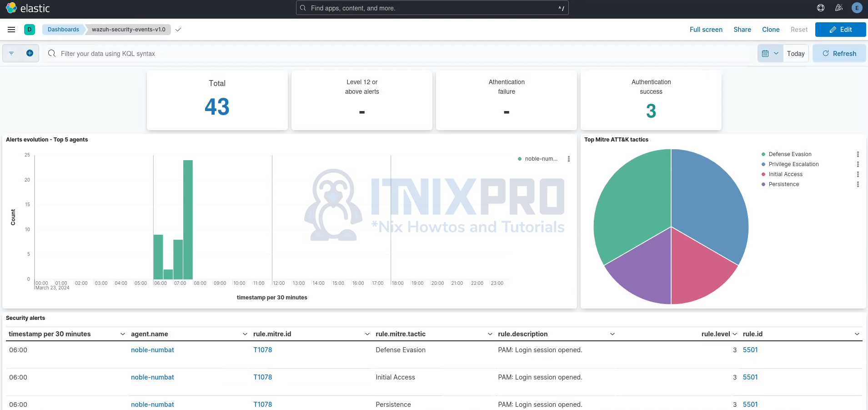868x410 pixels.
Task: Open options for noble-numbat legend entry
Action: (x=568, y=159)
